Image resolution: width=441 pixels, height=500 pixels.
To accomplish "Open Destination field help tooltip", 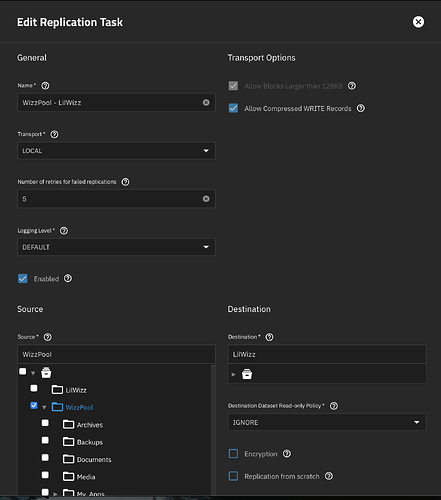I will (x=269, y=337).
